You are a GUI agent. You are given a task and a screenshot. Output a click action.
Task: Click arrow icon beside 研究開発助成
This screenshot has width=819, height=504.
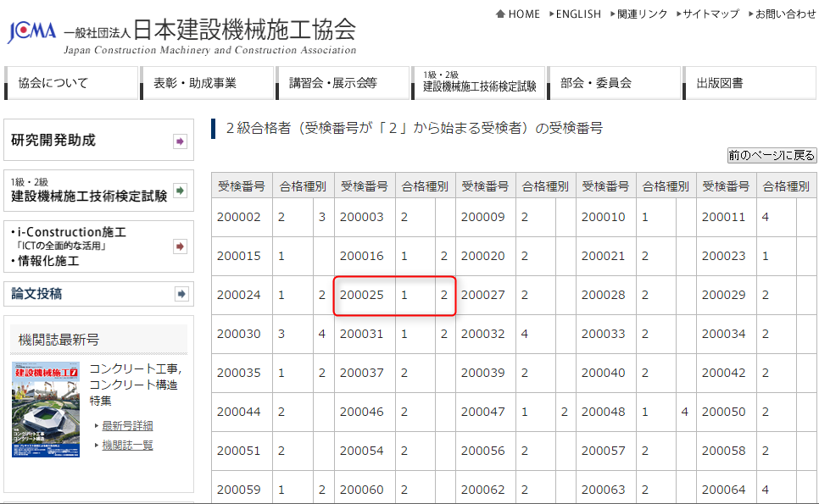pyautogui.click(x=180, y=141)
